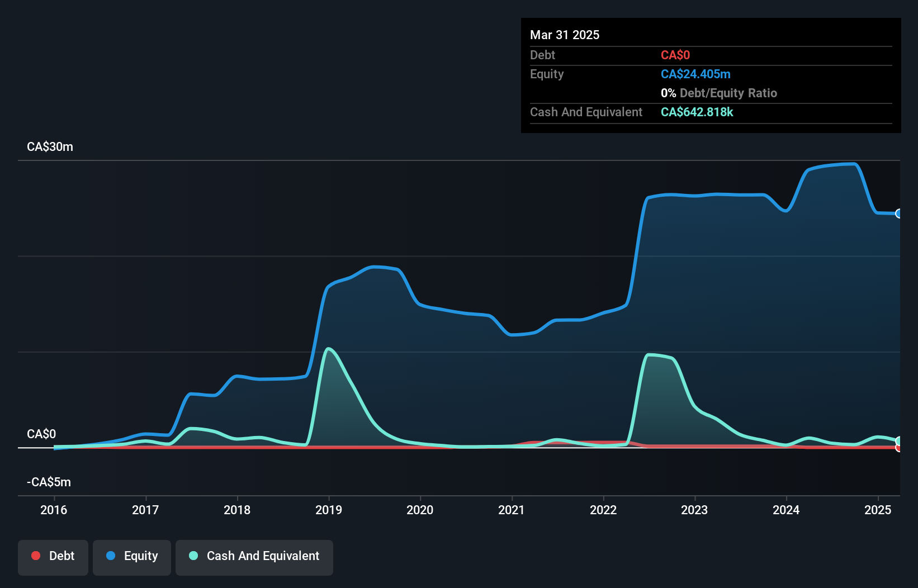918x588 pixels.
Task: Click the 2024 x-axis label
Action: 786,510
